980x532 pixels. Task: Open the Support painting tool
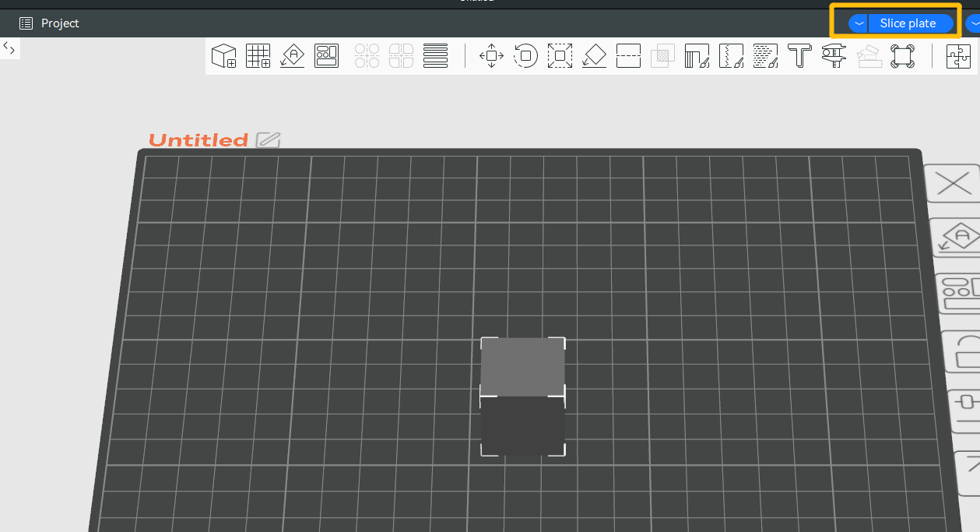click(697, 56)
